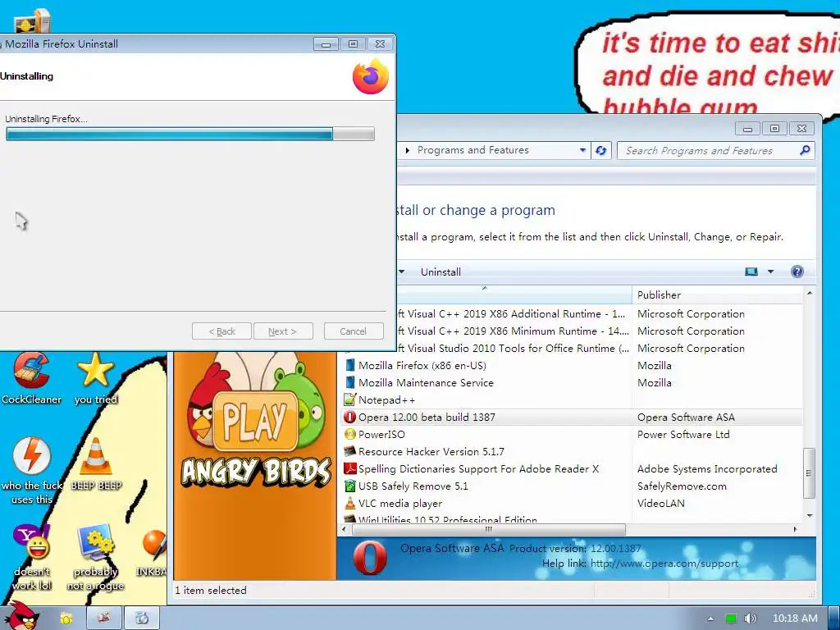This screenshot has width=840, height=630.
Task: Click the 10:18 AM taskbar clock
Action: pyautogui.click(x=795, y=619)
